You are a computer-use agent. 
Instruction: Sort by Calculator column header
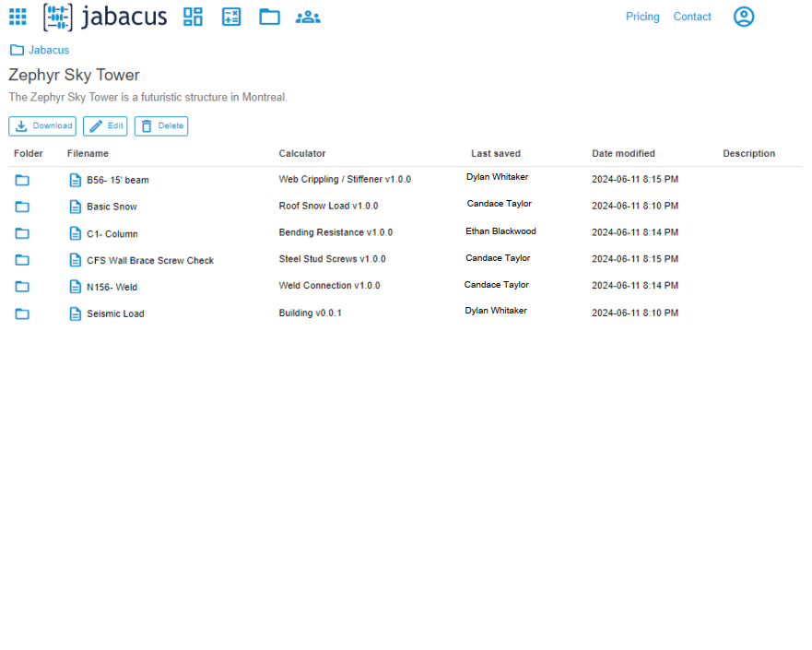[302, 153]
